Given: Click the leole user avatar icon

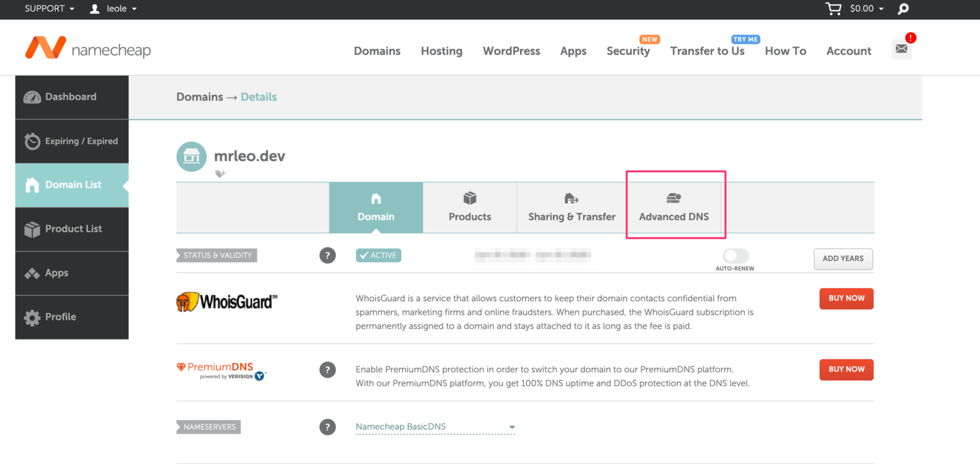Looking at the screenshot, I should pos(95,9).
